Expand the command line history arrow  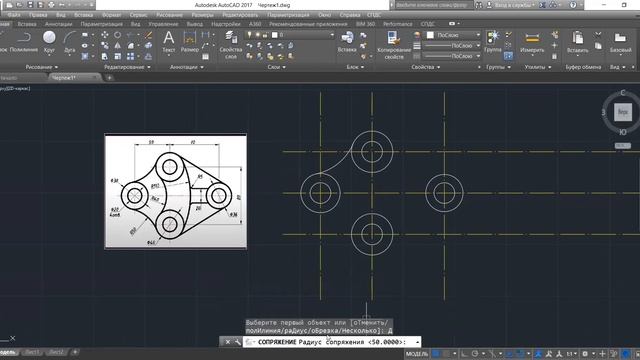[417, 342]
